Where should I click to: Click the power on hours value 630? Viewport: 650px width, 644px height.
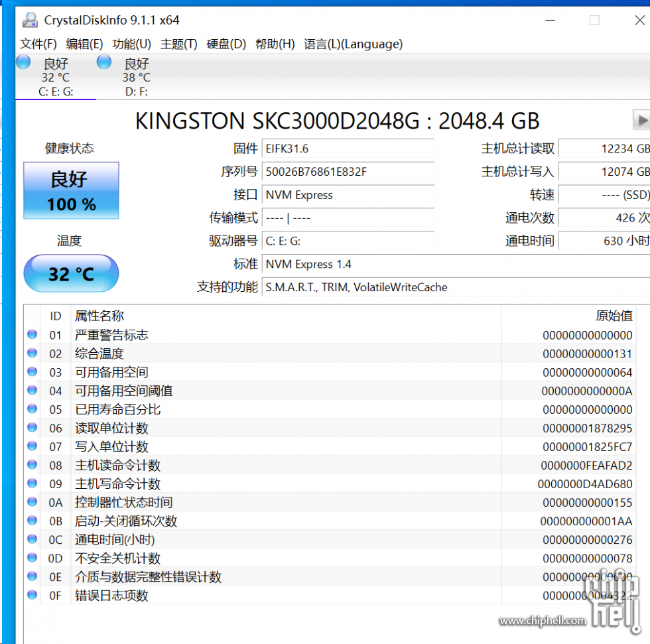[604, 241]
